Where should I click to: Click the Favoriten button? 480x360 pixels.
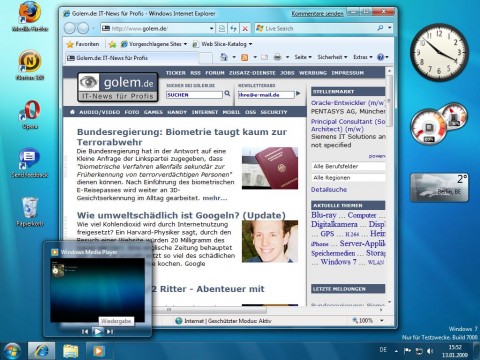(x=83, y=44)
